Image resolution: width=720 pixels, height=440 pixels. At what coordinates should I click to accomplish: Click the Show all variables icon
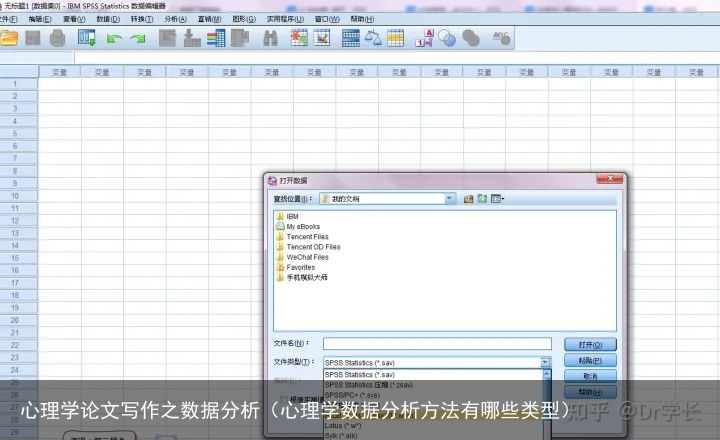[x=471, y=38]
